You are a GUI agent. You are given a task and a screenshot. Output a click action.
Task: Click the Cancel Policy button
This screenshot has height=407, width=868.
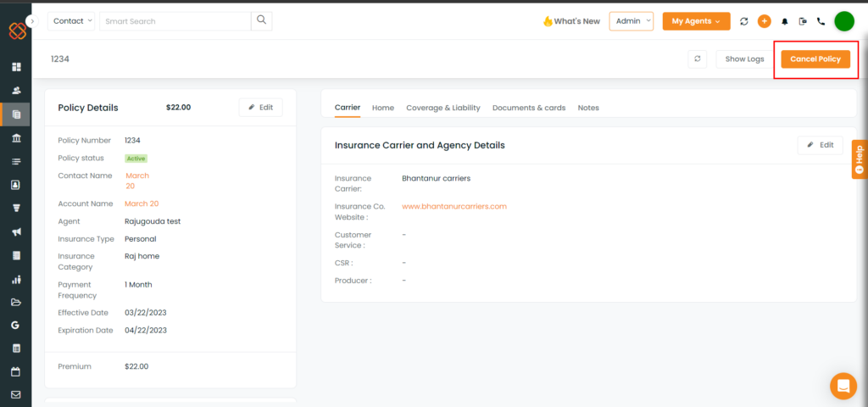815,59
